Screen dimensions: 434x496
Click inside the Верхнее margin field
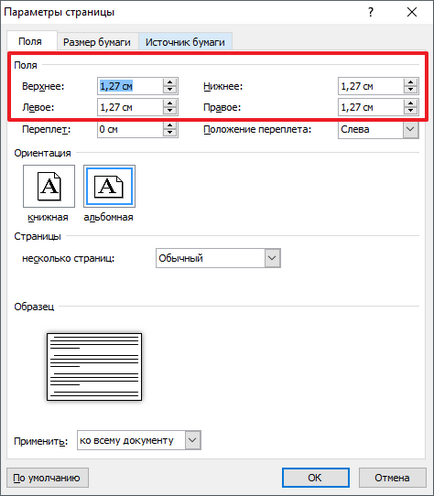130,86
